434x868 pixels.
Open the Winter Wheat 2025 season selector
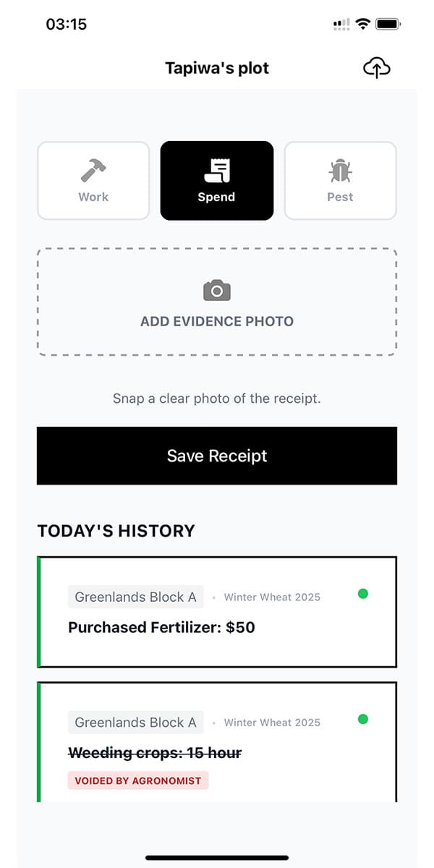click(x=271, y=597)
